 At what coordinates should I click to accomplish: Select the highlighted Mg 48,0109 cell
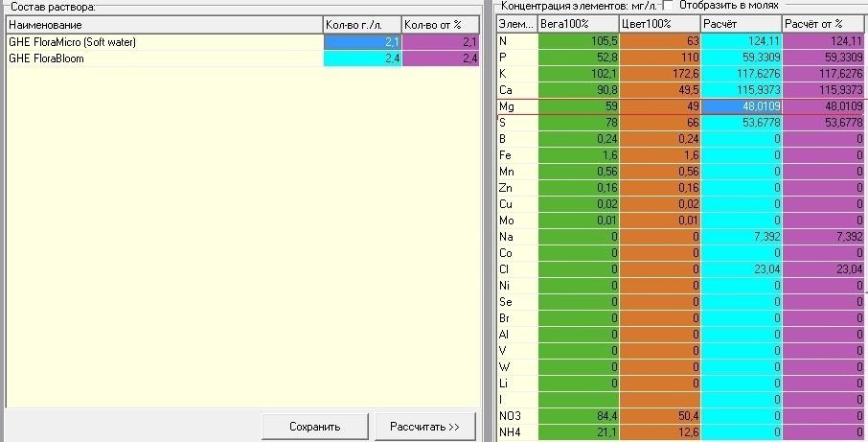point(742,106)
